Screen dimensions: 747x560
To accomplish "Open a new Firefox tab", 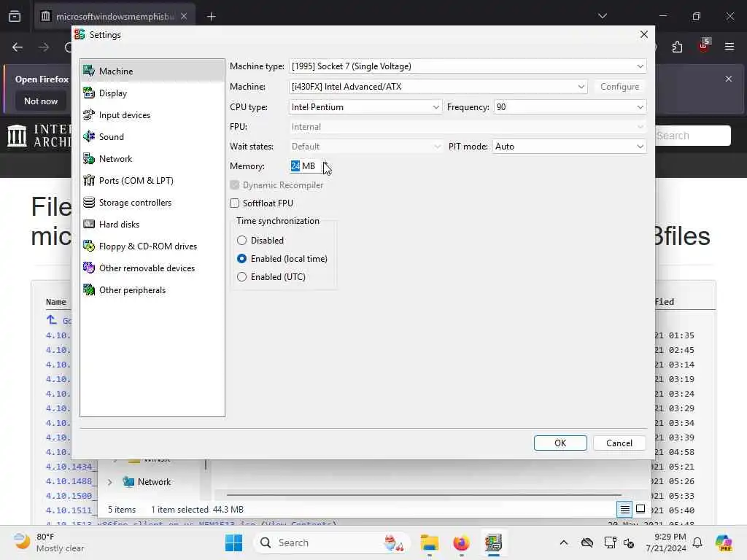I will point(212,17).
